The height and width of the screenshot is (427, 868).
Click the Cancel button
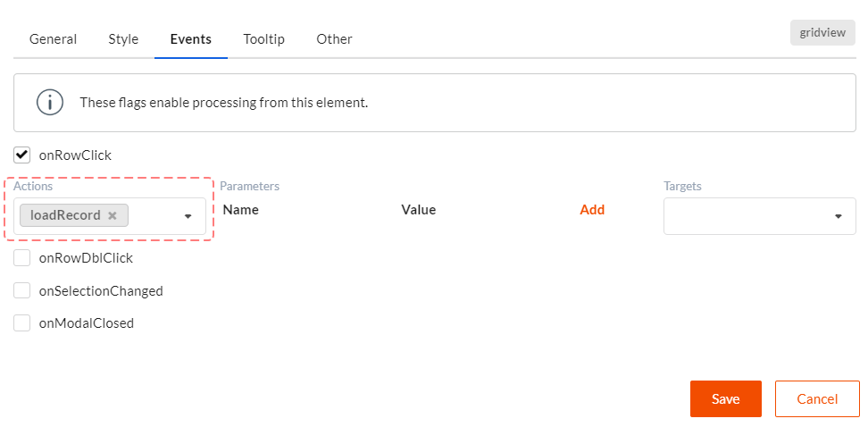pyautogui.click(x=817, y=398)
